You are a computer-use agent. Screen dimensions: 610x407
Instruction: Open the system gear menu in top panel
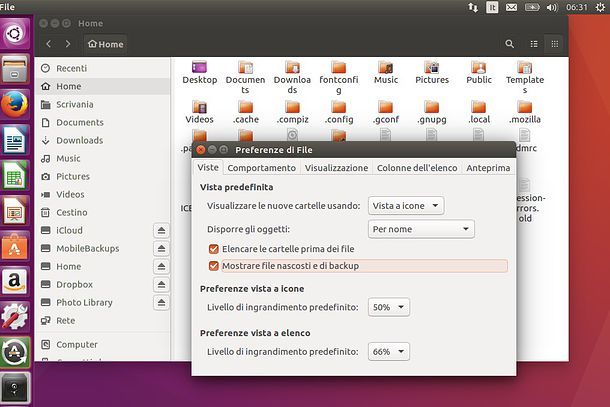(600, 7)
